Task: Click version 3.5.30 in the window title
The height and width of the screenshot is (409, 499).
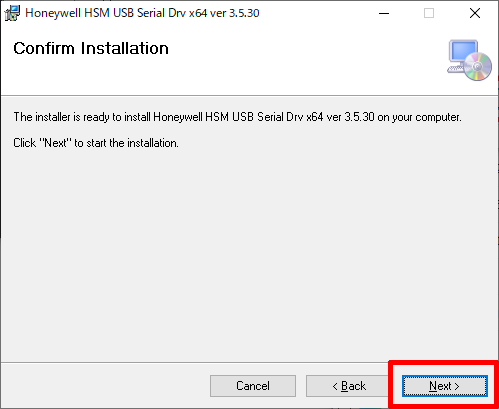Action: tap(244, 13)
